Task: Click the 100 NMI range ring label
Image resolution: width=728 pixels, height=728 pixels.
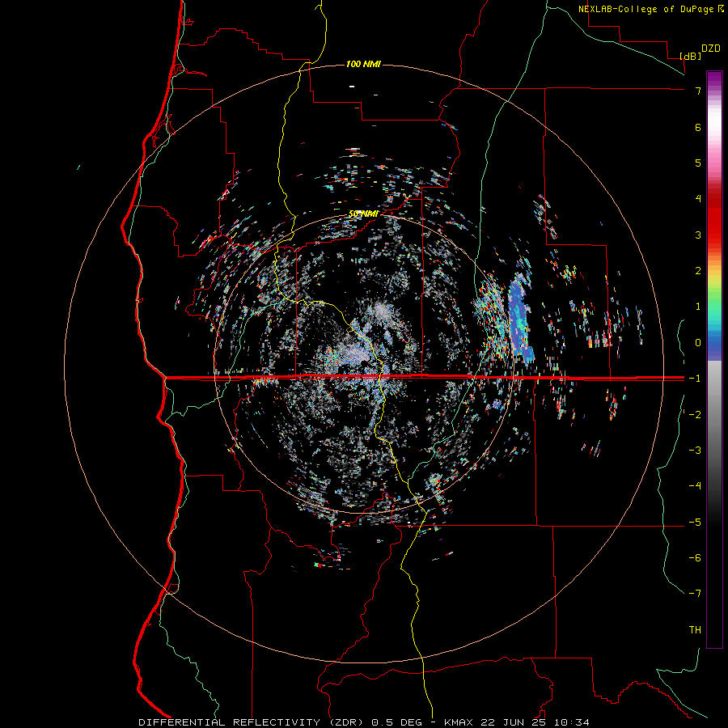Action: 363,64
